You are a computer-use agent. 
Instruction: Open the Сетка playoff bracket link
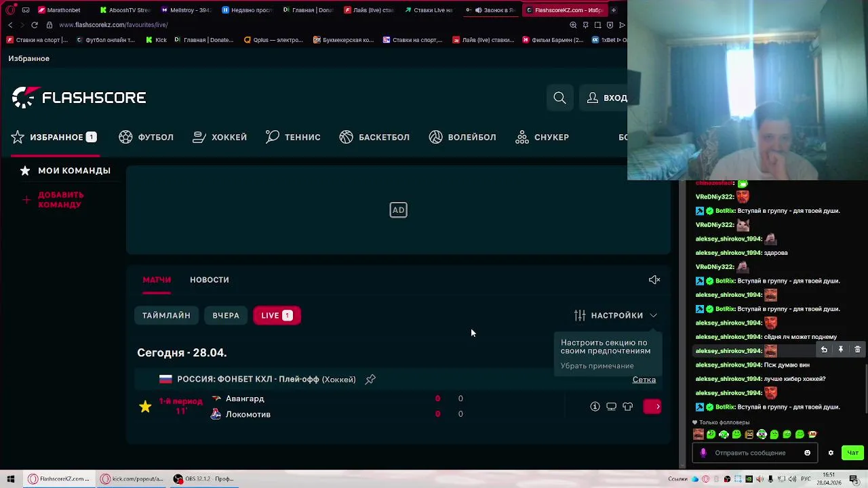tap(644, 380)
